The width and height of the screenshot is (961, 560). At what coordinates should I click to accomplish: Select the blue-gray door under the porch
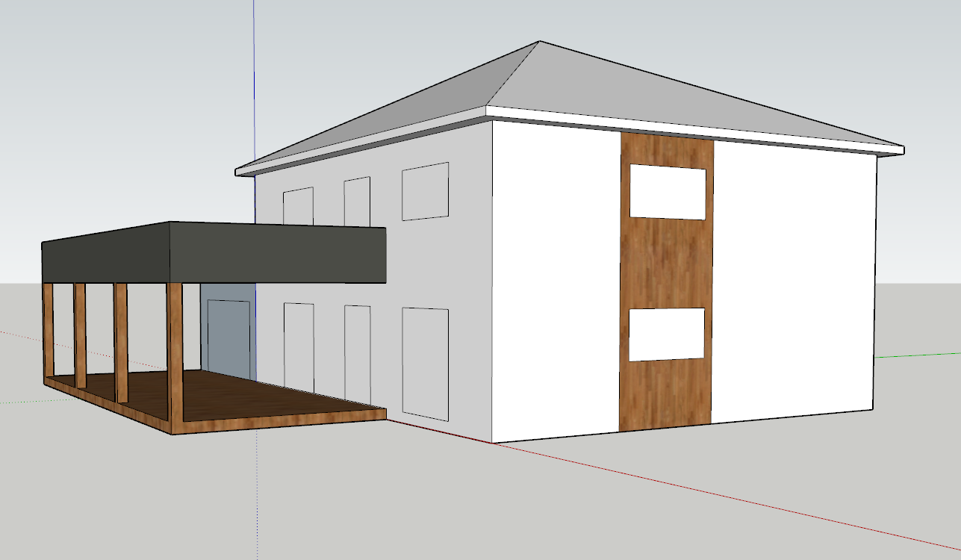(228, 336)
